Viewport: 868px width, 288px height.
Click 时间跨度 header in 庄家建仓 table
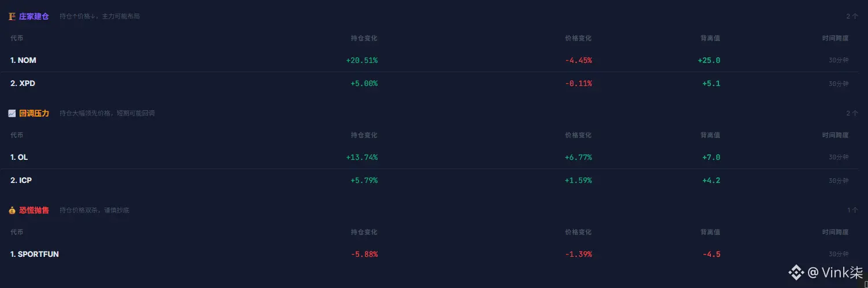pyautogui.click(x=835, y=38)
